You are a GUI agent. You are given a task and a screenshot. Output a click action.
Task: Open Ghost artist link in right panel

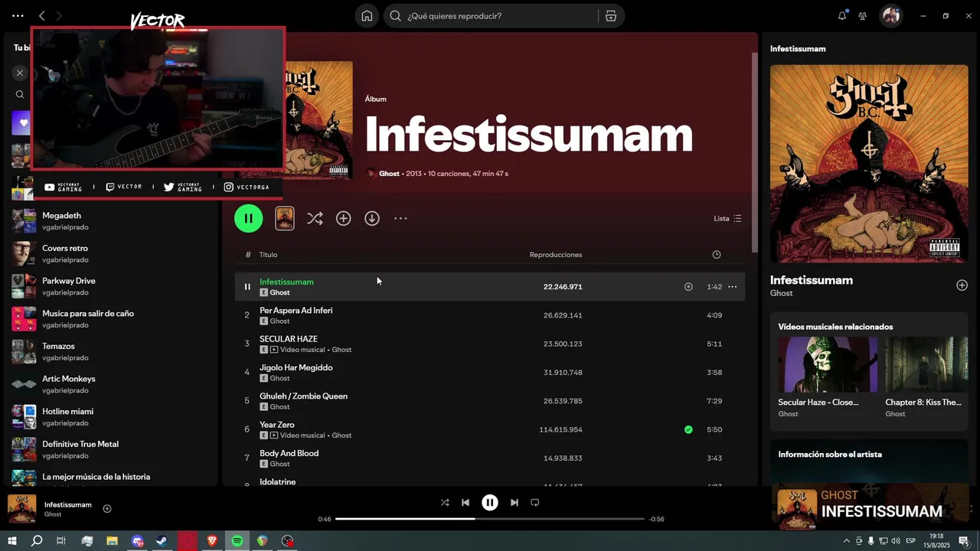[782, 293]
